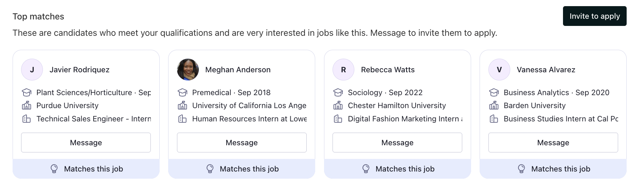Click lightbulb icon on Rebecca Watts' card
644x193 pixels.
366,169
